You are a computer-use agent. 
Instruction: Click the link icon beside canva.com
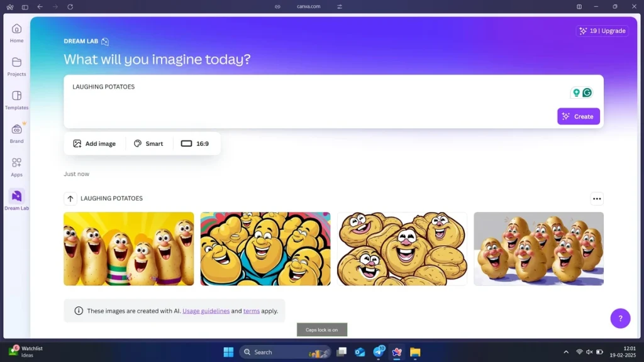point(277,6)
